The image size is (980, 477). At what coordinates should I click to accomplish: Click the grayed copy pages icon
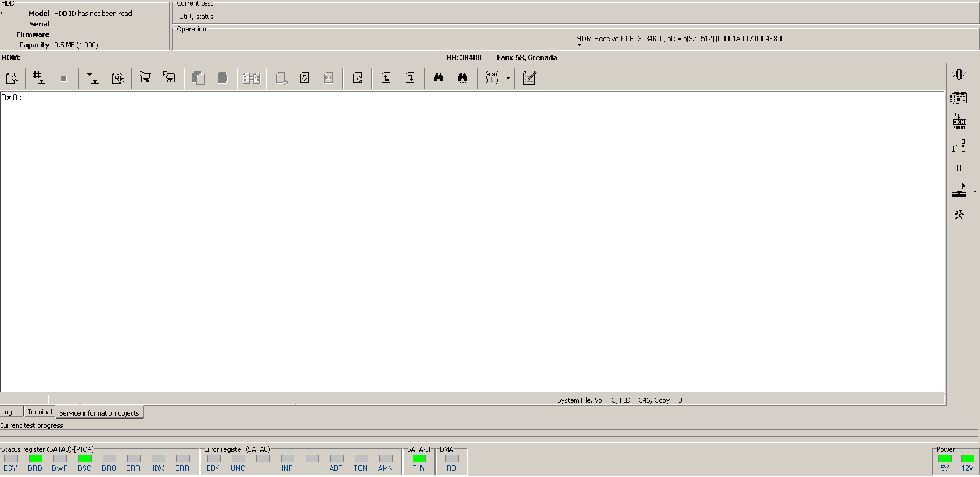(198, 78)
